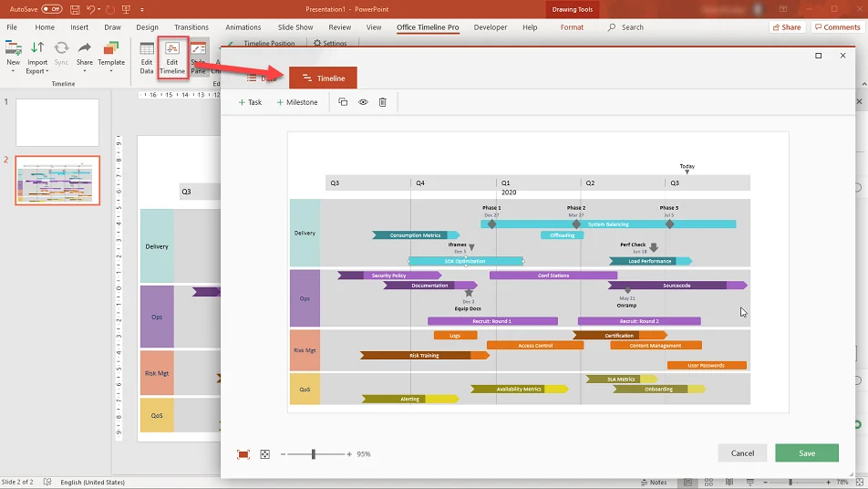Viewport: 868px width, 489px height.
Task: Click the Share icon in the ribbon
Action: click(84, 53)
